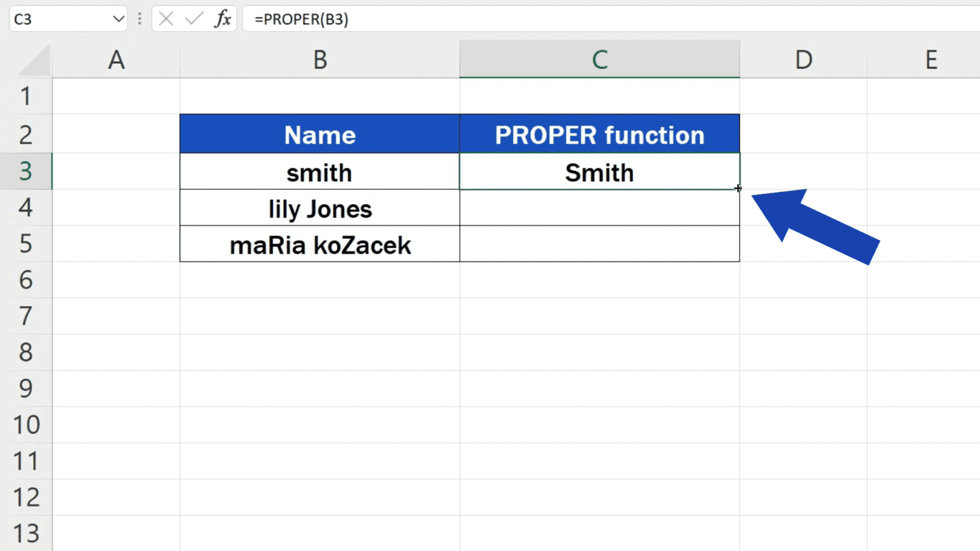
Task: Click the fill handle of cell C3
Action: point(739,189)
